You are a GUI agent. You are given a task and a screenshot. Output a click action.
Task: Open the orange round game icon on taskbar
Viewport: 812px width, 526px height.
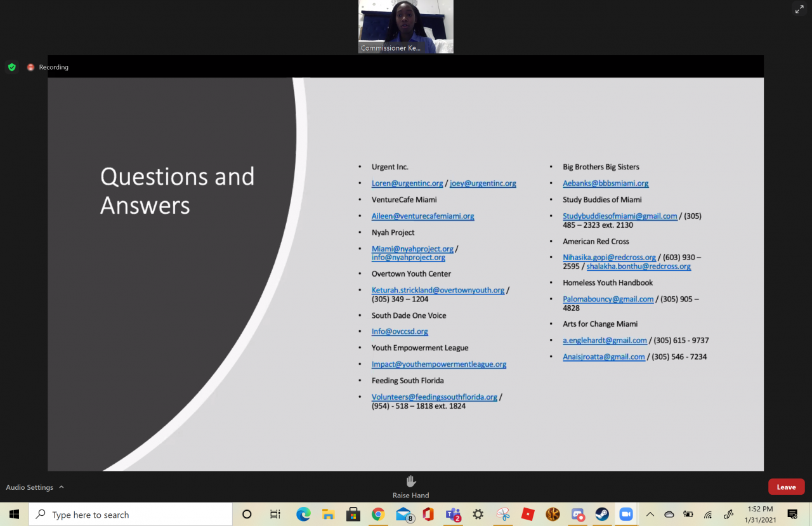pyautogui.click(x=553, y=514)
